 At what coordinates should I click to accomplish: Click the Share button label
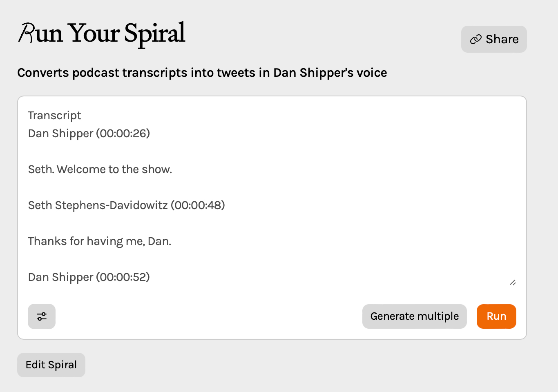pyautogui.click(x=502, y=39)
